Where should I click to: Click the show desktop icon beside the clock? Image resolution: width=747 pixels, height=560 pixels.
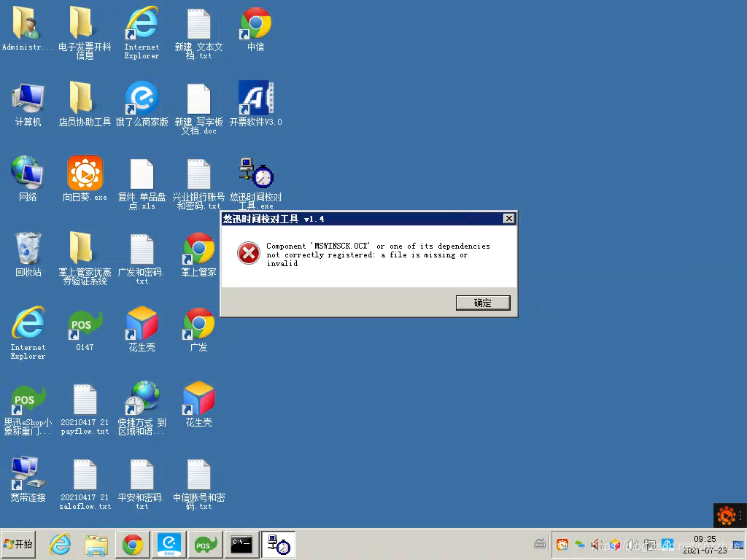(x=738, y=544)
